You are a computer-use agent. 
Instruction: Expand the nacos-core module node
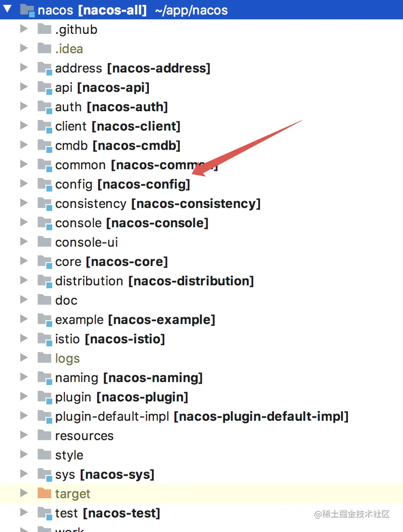(24, 262)
